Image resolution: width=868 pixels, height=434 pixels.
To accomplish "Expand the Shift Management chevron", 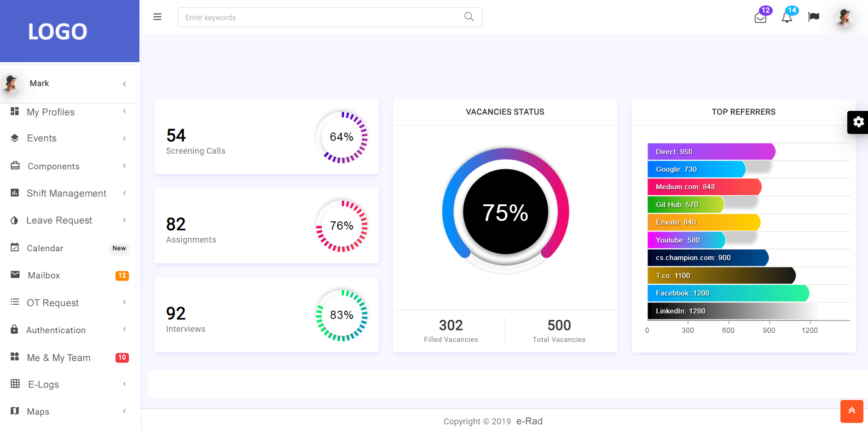I will 124,193.
